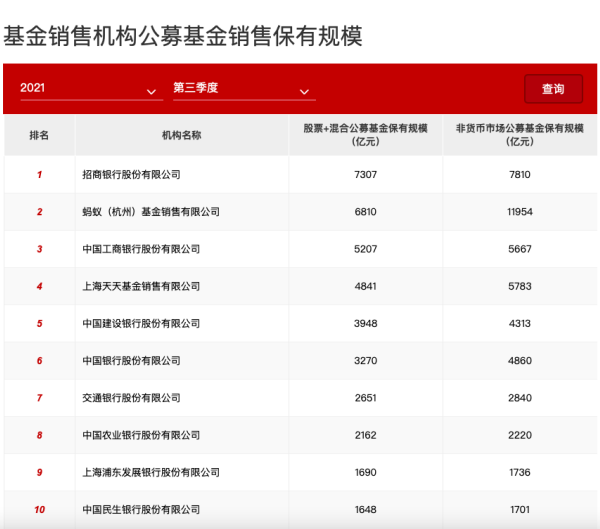
Task: Open the 第三季度 quarter dropdown
Action: pyautogui.click(x=244, y=89)
